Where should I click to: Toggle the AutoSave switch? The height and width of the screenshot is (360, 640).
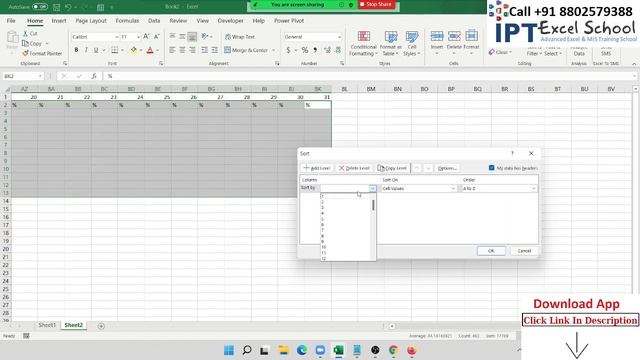click(40, 7)
